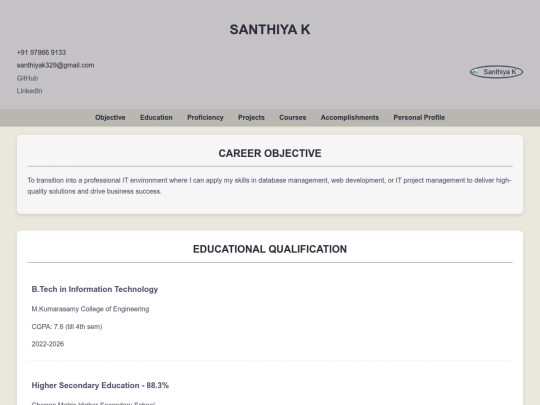
Task: Click the career objective paragraph text
Action: (269, 186)
